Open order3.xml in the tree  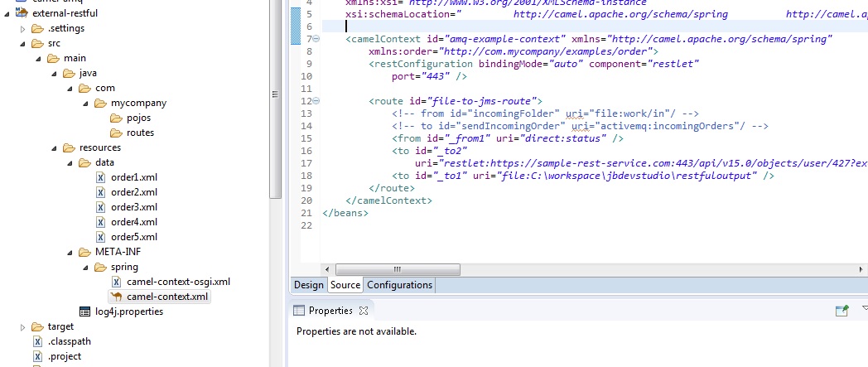coord(134,208)
